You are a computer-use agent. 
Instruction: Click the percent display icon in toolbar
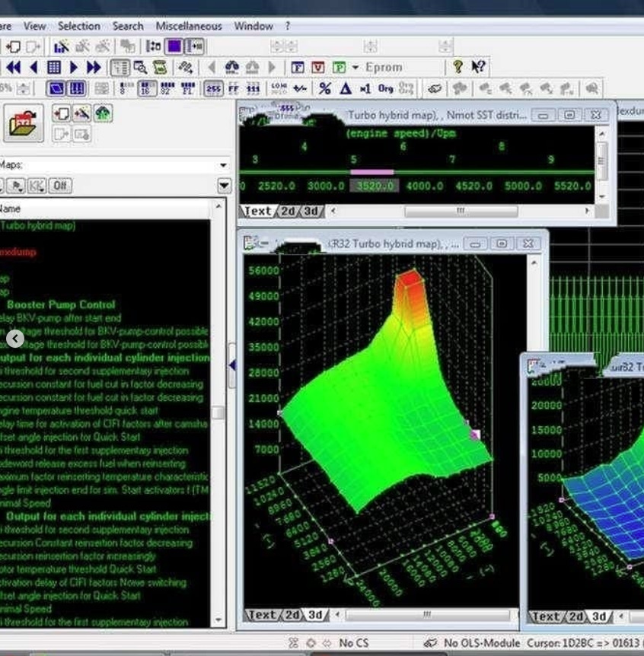325,89
